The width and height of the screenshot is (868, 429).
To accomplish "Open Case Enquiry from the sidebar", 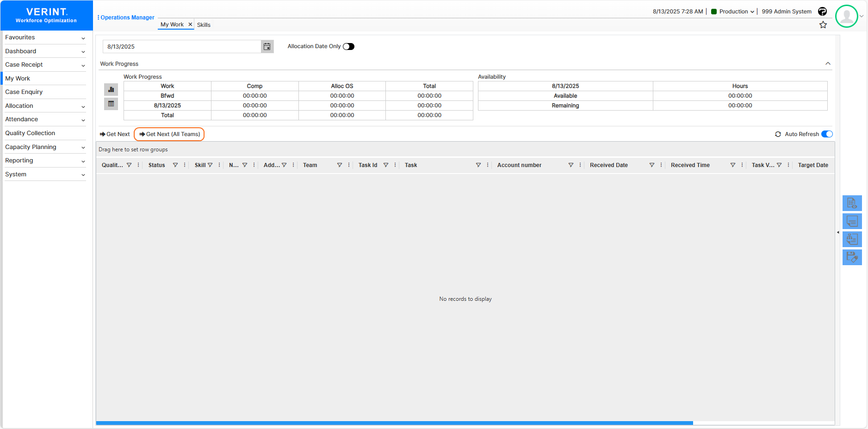I will point(24,92).
